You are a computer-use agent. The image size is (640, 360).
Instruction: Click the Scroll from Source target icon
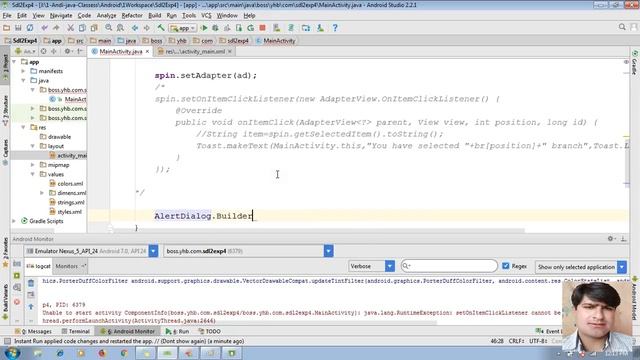(44, 51)
